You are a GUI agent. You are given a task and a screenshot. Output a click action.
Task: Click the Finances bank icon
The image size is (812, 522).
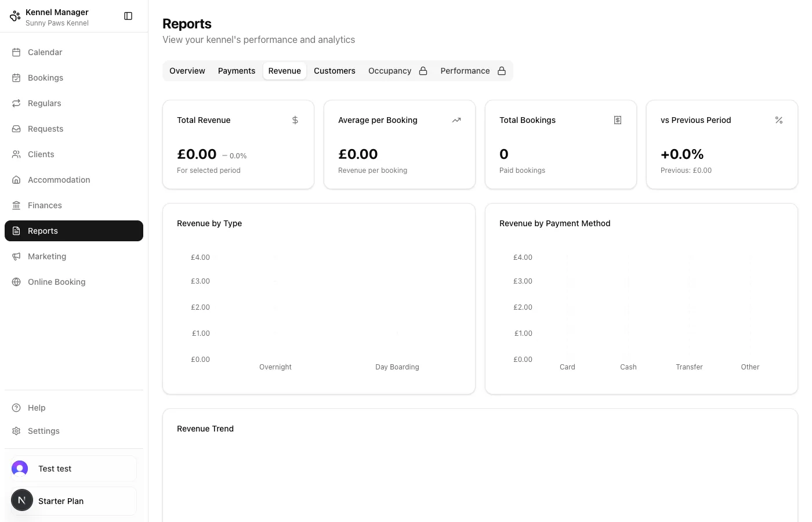coord(17,205)
